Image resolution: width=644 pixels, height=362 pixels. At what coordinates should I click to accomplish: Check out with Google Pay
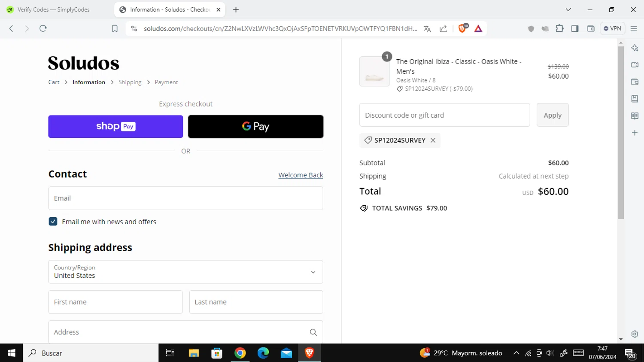(x=255, y=126)
